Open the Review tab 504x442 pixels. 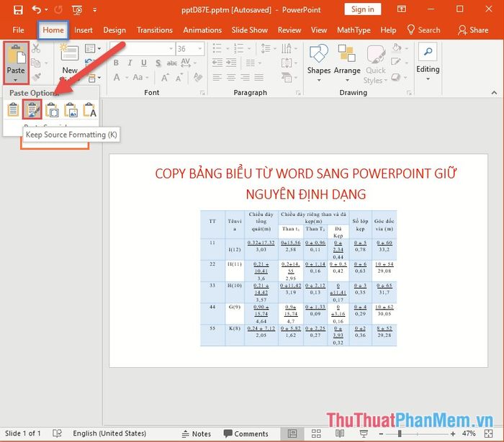tap(289, 30)
